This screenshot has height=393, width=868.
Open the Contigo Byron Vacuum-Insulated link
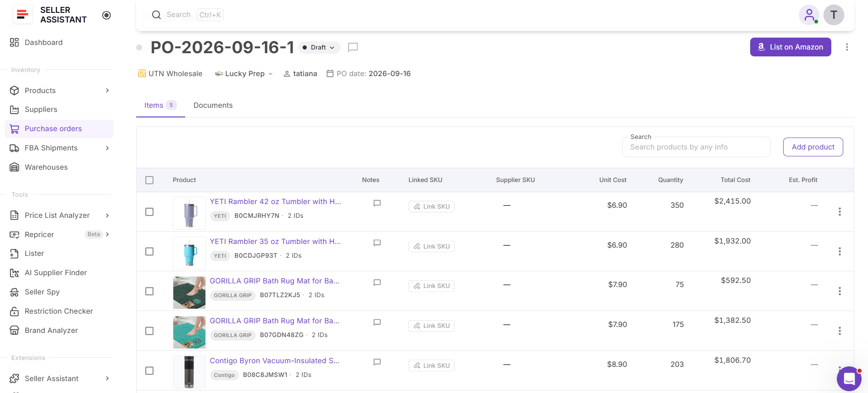(x=275, y=361)
